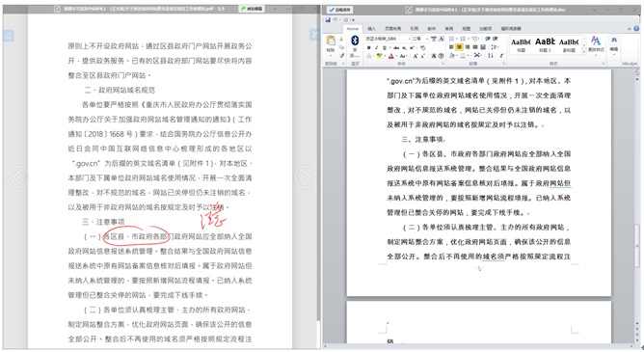Viewport: 644px width, 352px height.
Task: Click the Bluetooth send icon in ribbon
Action: click(x=355, y=41)
